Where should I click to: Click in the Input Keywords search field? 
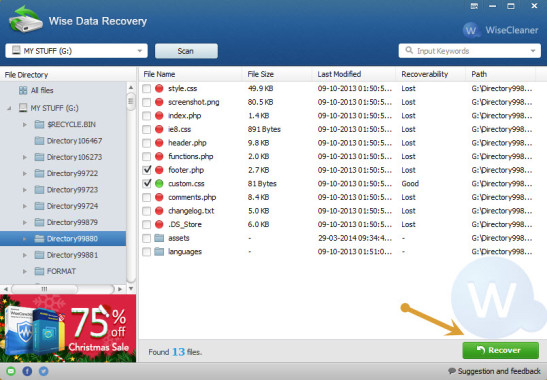(470, 51)
